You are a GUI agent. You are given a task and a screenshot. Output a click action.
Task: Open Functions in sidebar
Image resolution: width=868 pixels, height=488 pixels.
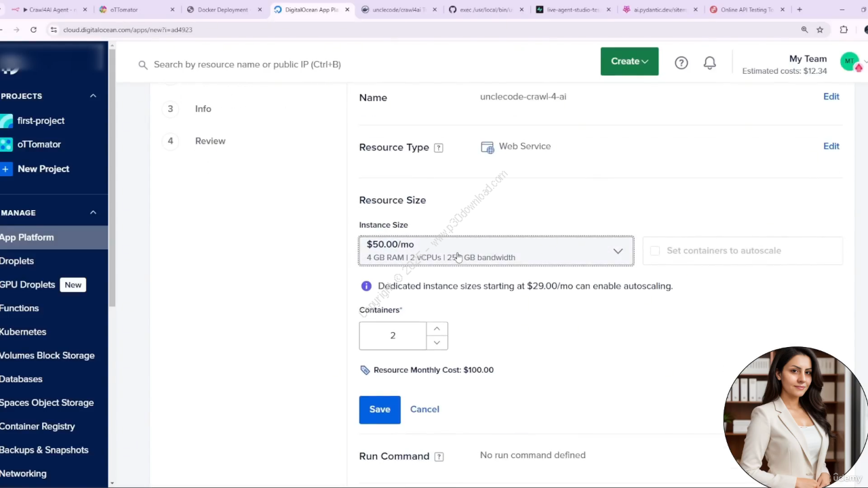[x=19, y=308]
